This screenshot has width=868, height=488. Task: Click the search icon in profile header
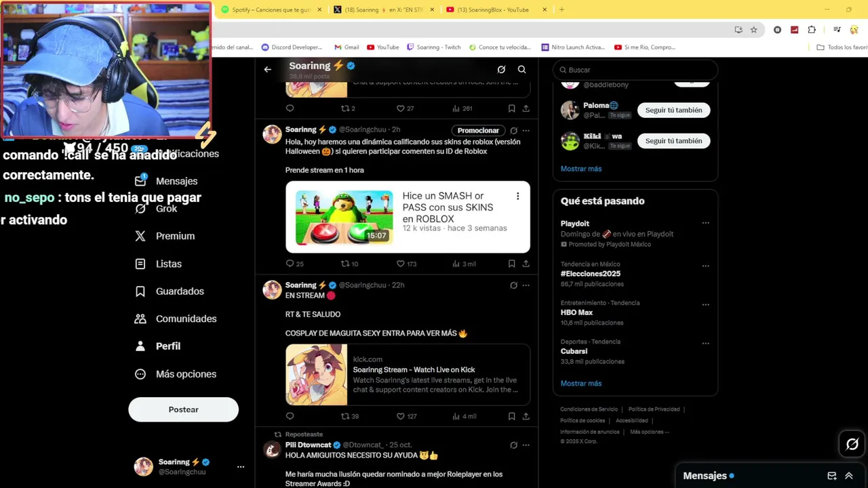(521, 69)
